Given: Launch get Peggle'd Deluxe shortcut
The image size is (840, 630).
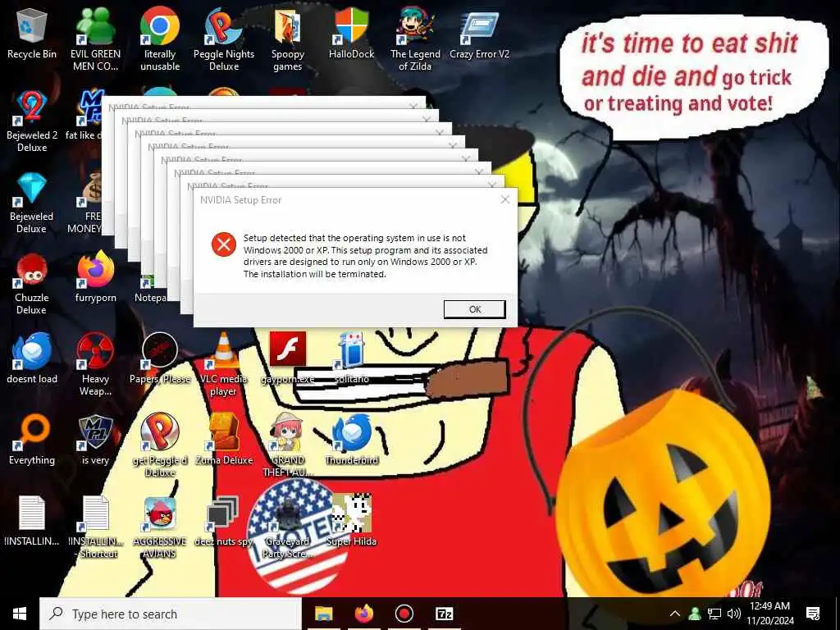Looking at the screenshot, I should click(160, 445).
